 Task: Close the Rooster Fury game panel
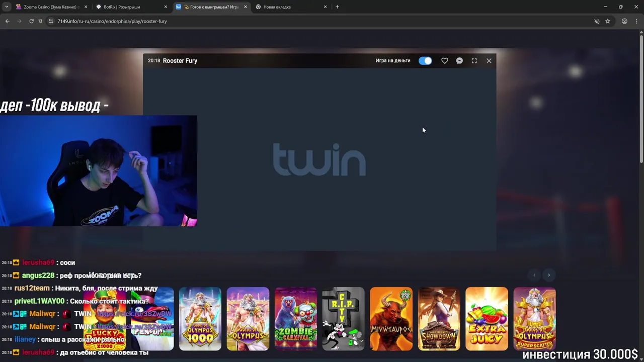coord(489,60)
